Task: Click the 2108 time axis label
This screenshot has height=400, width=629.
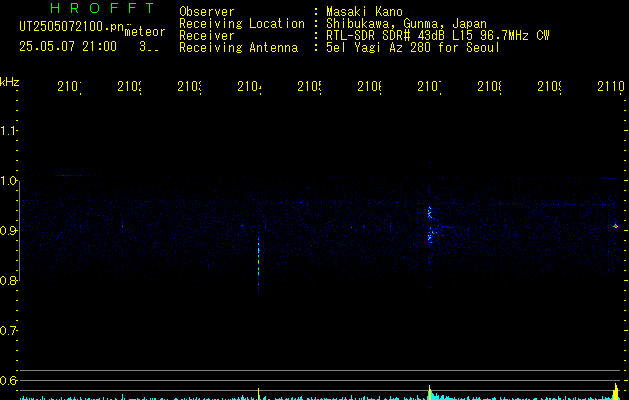Action: (x=489, y=86)
